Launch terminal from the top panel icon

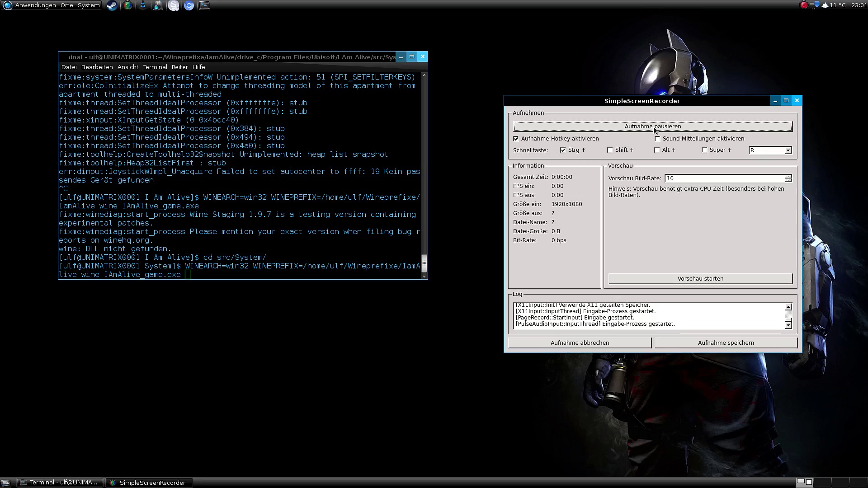(204, 5)
